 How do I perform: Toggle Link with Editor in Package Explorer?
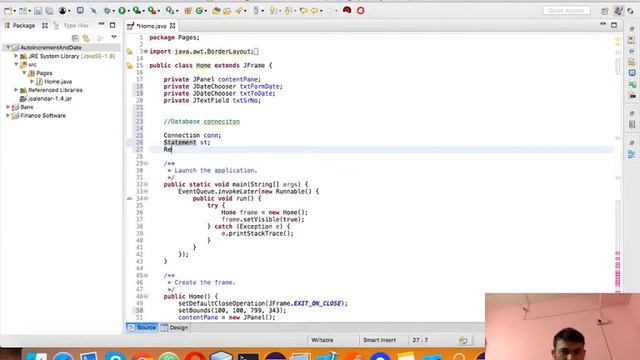pos(86,38)
